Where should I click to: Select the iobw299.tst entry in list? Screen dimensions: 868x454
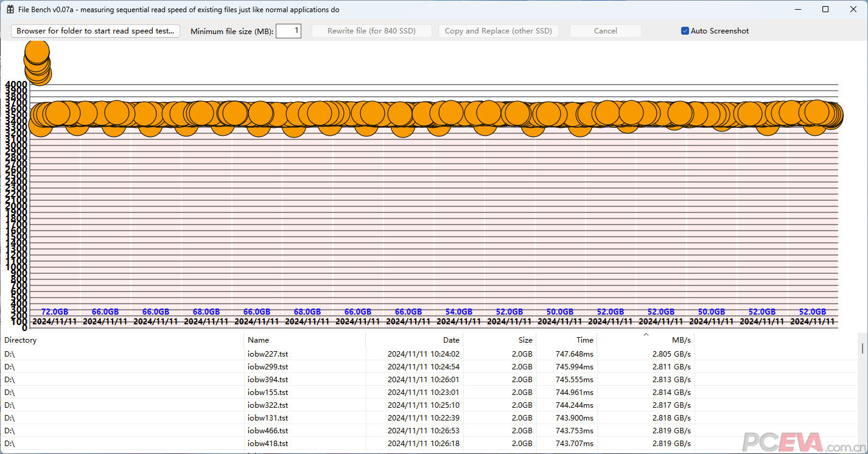point(268,366)
